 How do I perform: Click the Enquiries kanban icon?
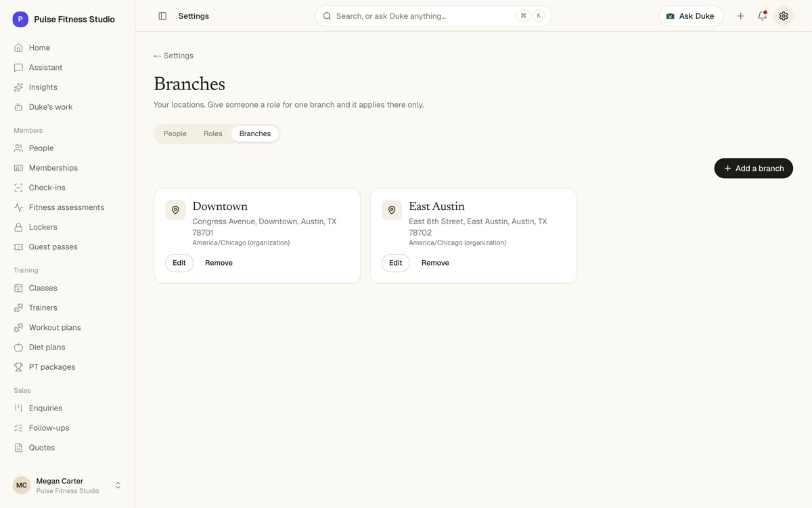pos(18,408)
